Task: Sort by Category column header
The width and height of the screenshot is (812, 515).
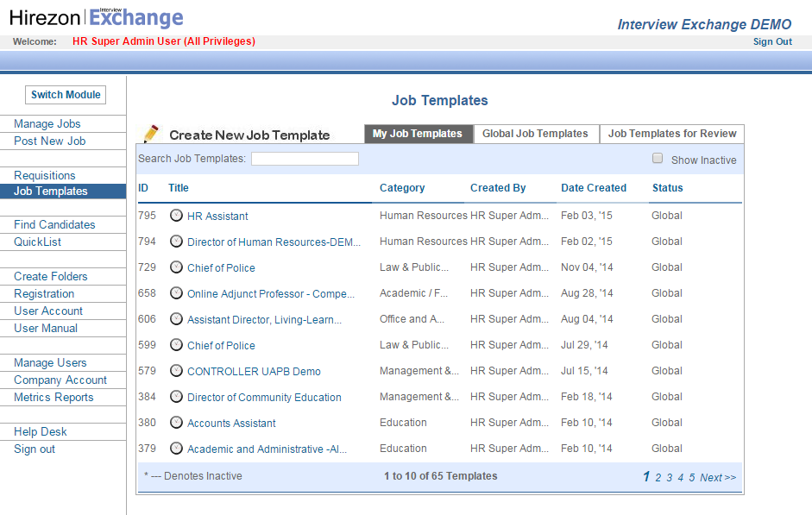Action: click(x=402, y=188)
